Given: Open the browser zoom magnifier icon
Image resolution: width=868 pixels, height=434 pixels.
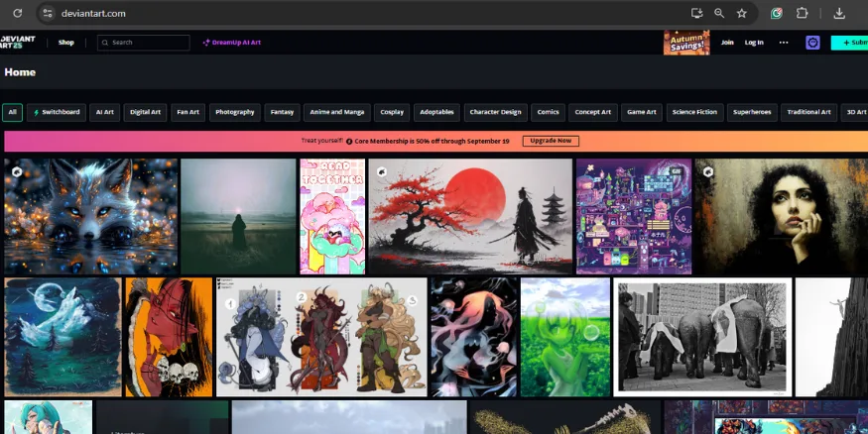Looking at the screenshot, I should point(719,13).
